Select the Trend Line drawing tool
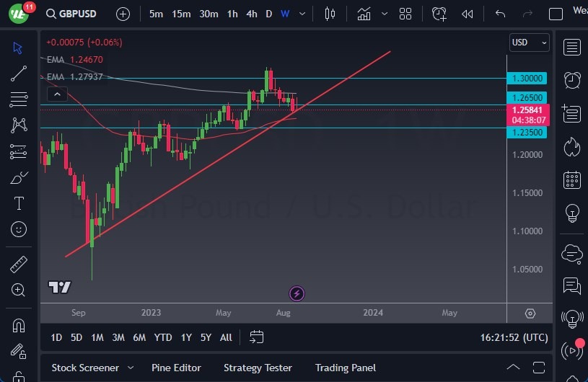 [x=19, y=73]
